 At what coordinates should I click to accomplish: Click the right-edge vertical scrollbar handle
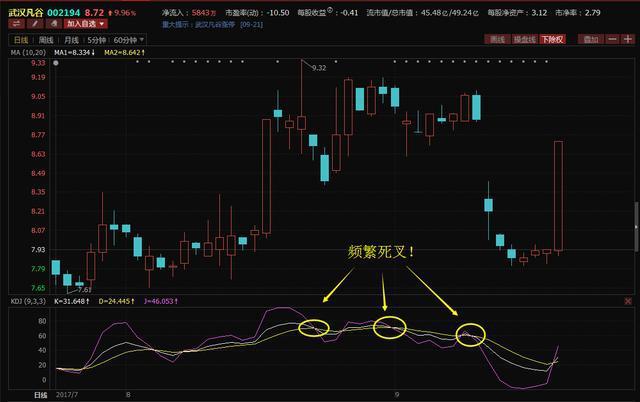(x=637, y=227)
